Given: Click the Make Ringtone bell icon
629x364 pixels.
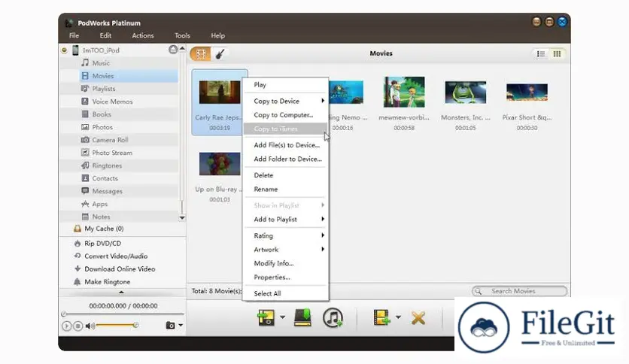Looking at the screenshot, I should 77,282.
